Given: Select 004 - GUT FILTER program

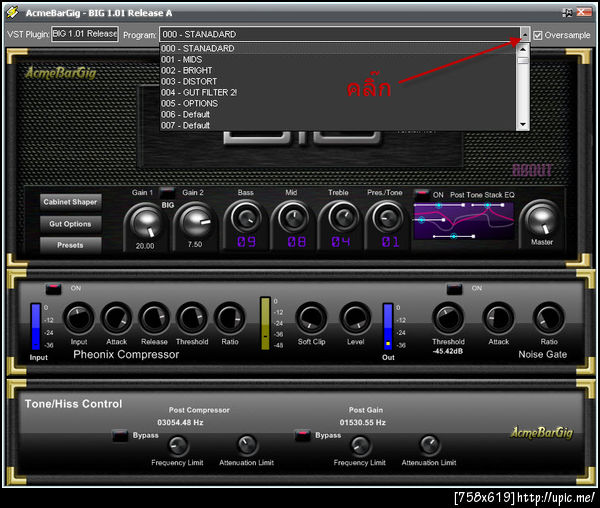Looking at the screenshot, I should pyautogui.click(x=338, y=93).
